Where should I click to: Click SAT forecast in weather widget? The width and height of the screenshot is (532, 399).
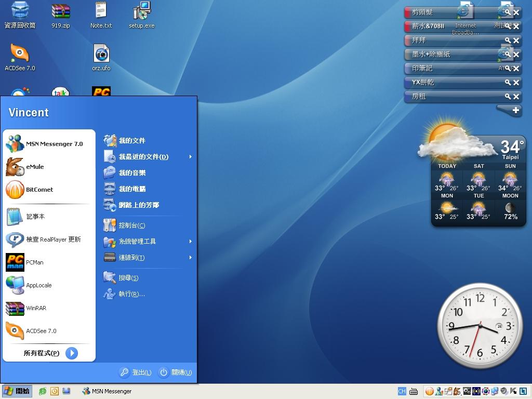(x=478, y=178)
